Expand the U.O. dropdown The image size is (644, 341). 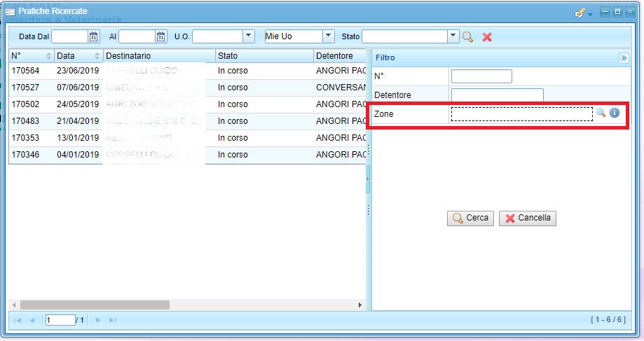coord(249,36)
